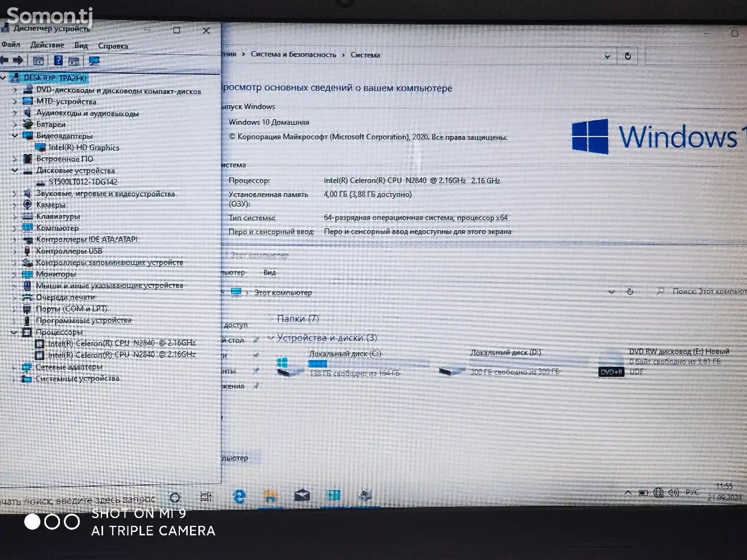The width and height of the screenshot is (747, 560).
Task: Click Этот компьютер in Explorer address bar
Action: 283,293
